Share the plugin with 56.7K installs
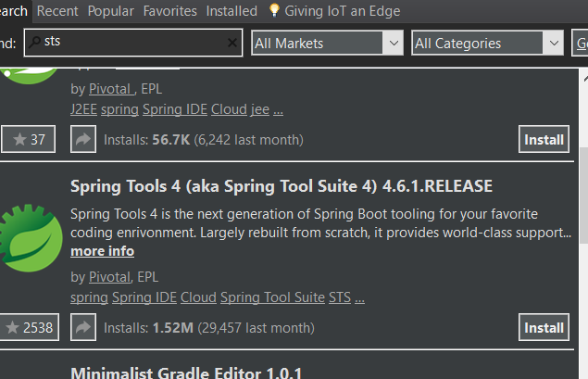Viewport: 588px width, 379px height. point(82,140)
